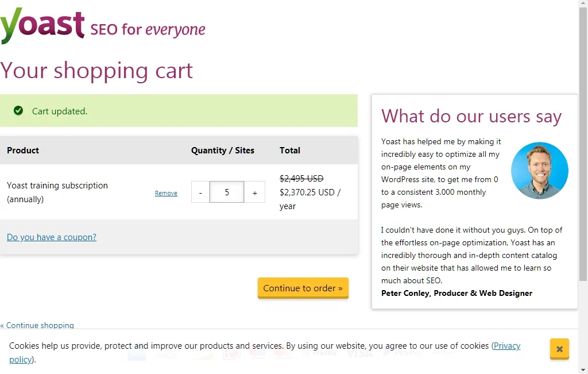Click the scrollbar up arrow
Viewport: 588px width, 374px height.
pos(583,5)
